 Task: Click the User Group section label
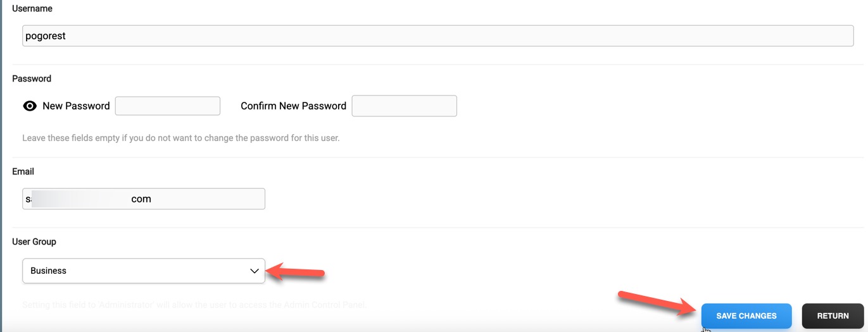(34, 242)
